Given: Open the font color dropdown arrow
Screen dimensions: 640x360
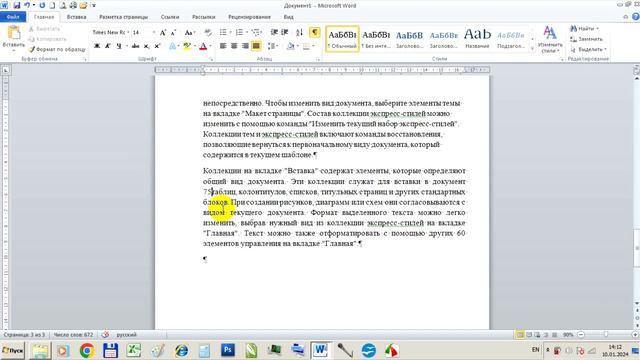Looking at the screenshot, I should [x=211, y=46].
